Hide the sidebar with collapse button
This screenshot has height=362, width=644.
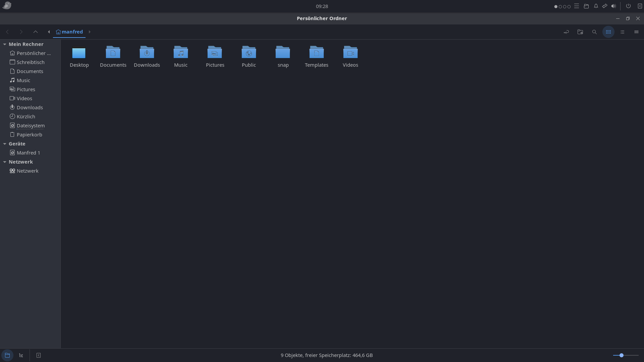pyautogui.click(x=39, y=355)
